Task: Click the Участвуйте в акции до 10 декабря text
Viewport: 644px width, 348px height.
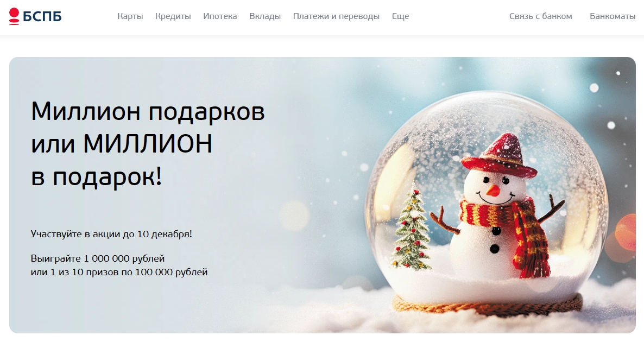Action: pyautogui.click(x=111, y=234)
